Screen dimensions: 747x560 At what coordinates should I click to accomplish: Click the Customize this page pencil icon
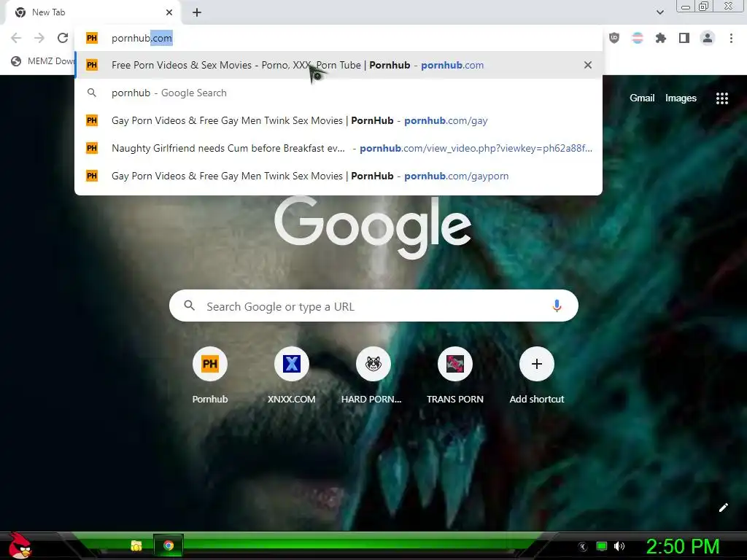coord(723,507)
